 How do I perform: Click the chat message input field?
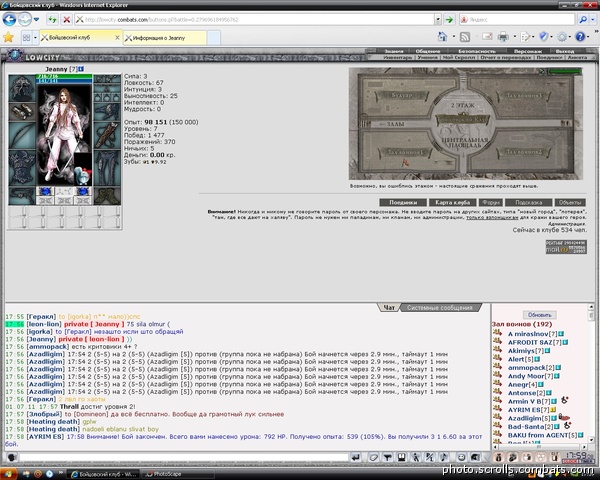click(184, 457)
